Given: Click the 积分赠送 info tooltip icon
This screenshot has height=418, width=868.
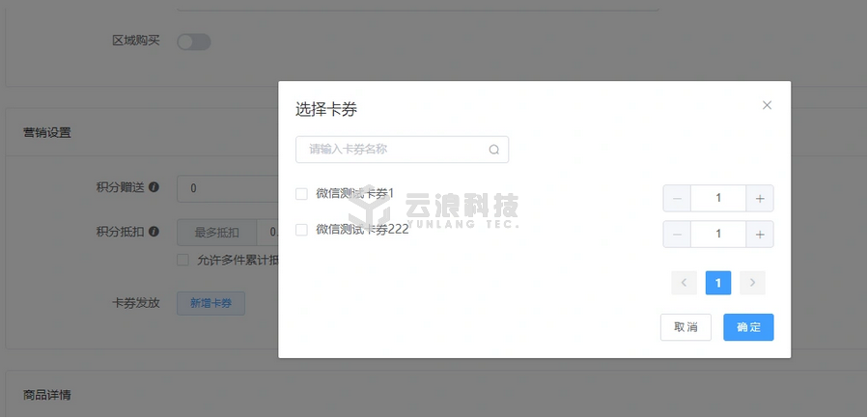Looking at the screenshot, I should [x=154, y=187].
